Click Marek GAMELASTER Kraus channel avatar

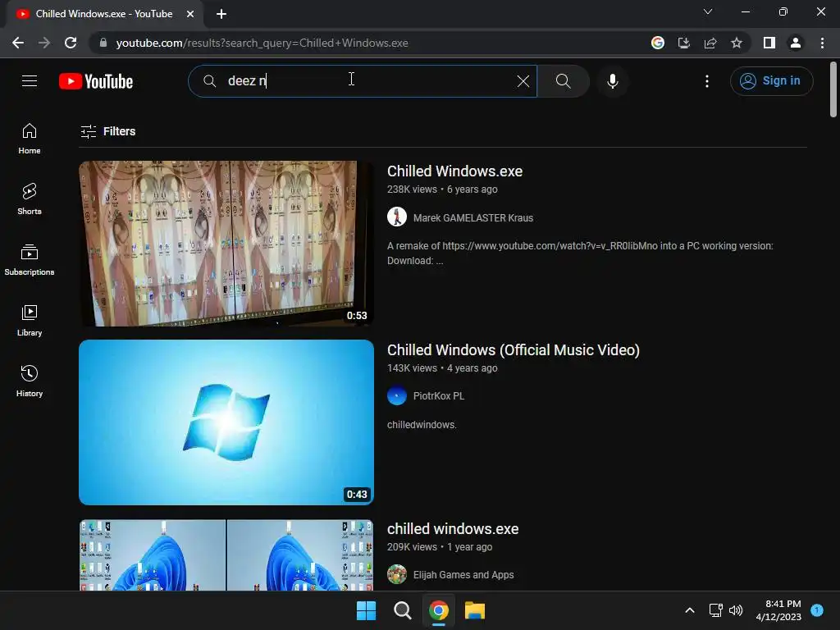(x=397, y=217)
